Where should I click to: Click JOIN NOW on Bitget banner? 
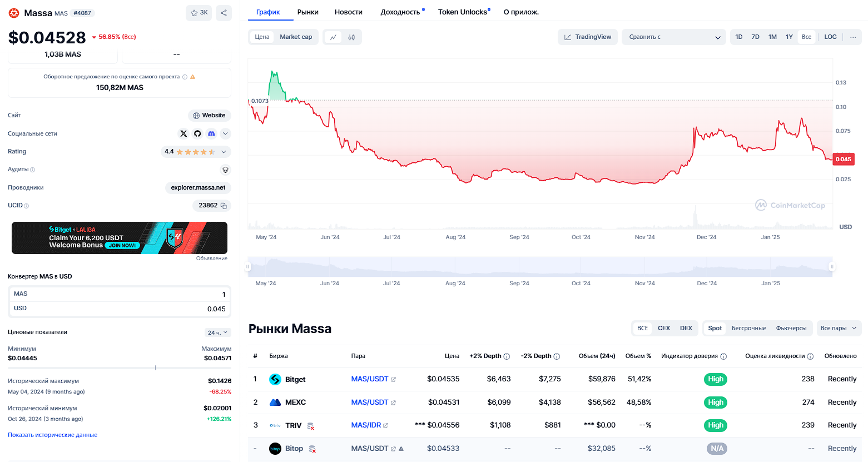122,245
